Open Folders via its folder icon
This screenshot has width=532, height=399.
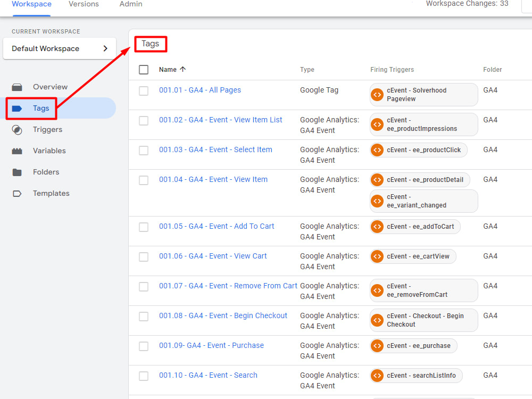coord(17,172)
